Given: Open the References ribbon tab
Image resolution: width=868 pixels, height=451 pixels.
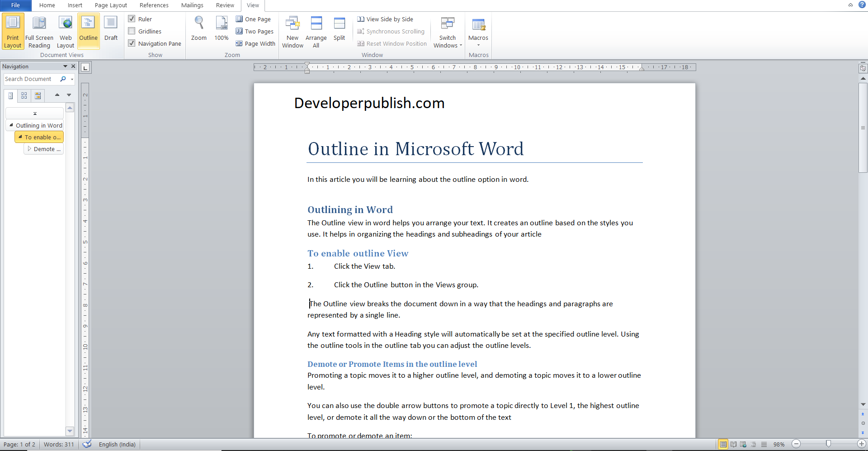Looking at the screenshot, I should pos(154,5).
